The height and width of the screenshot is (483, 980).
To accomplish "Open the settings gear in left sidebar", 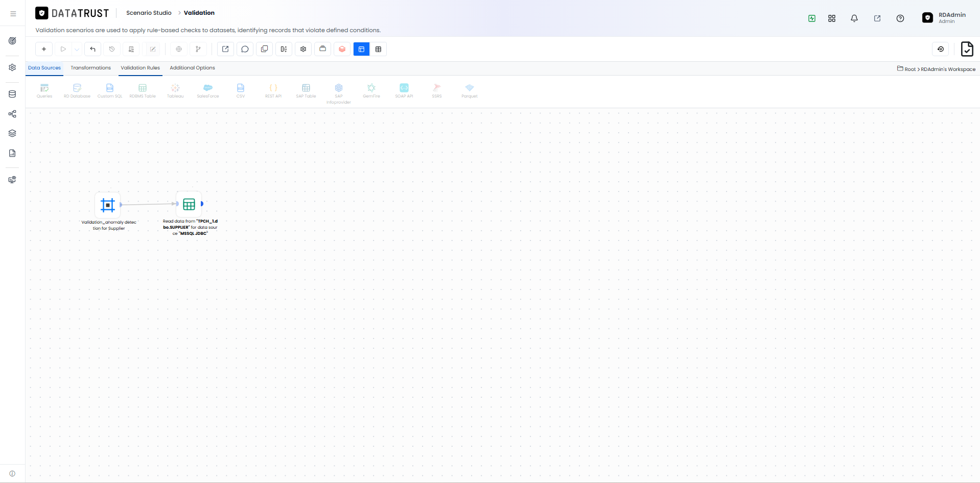I will [13, 67].
